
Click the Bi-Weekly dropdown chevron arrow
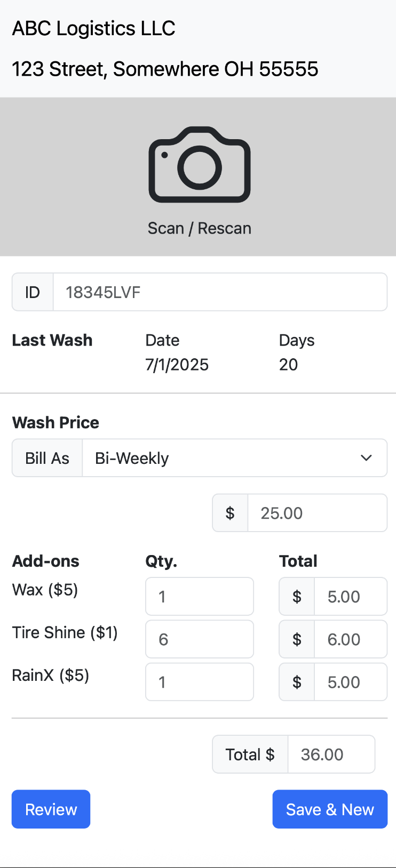click(x=366, y=458)
